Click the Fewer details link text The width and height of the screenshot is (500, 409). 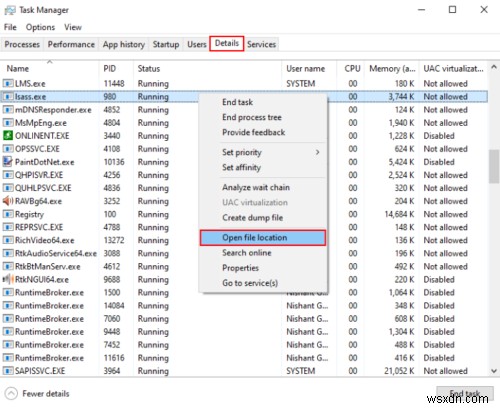coord(46,394)
